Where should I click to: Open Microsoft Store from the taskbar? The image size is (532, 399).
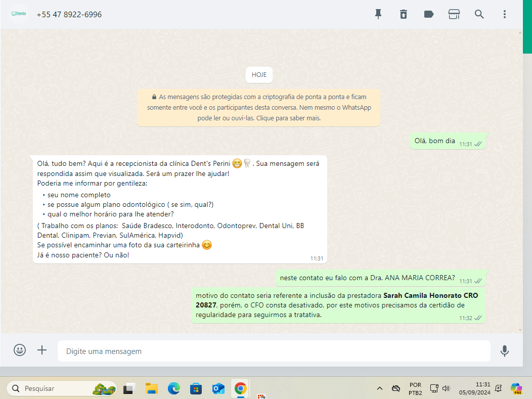tap(196, 388)
